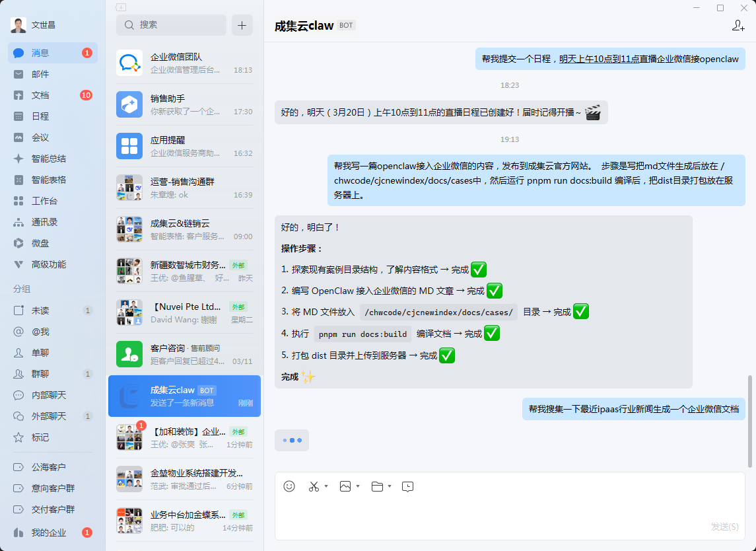Click the scissors screenshot tool icon

click(x=314, y=486)
